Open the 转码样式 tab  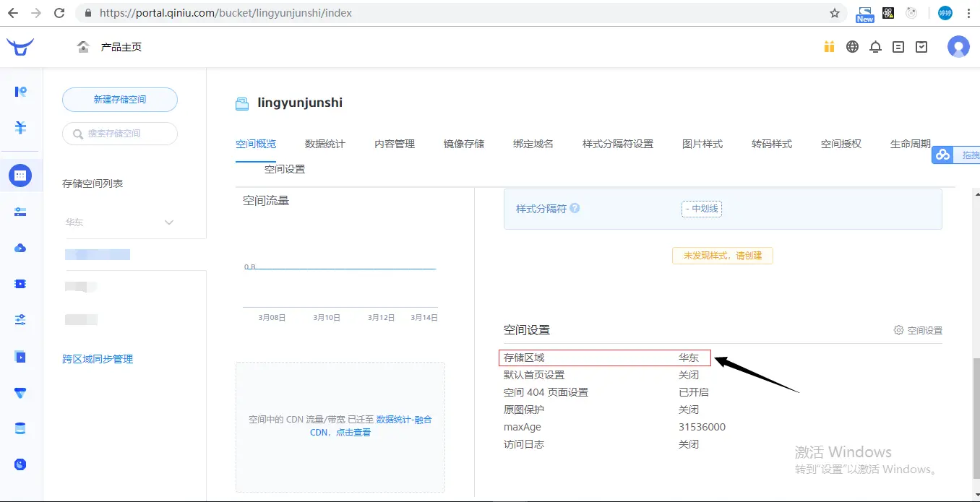(x=772, y=144)
